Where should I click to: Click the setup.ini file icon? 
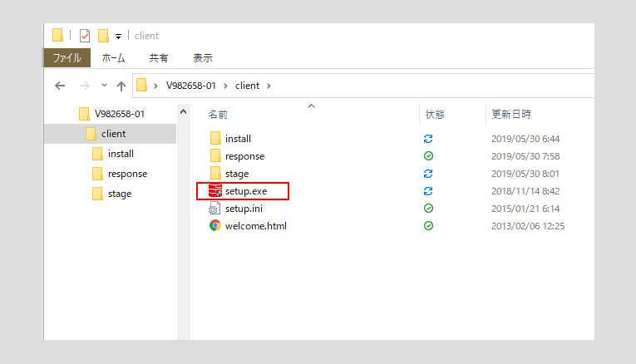[x=215, y=209]
